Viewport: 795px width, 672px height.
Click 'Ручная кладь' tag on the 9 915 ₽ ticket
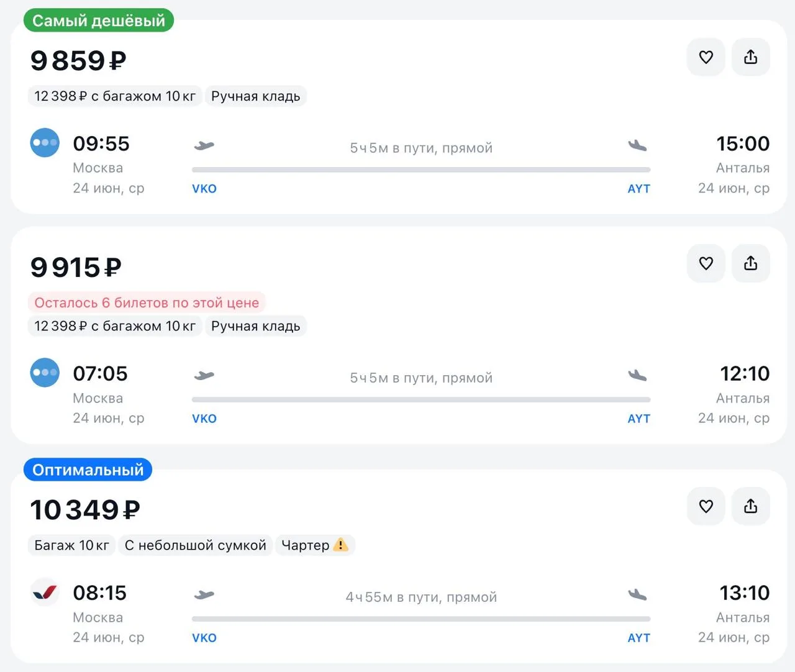(255, 326)
